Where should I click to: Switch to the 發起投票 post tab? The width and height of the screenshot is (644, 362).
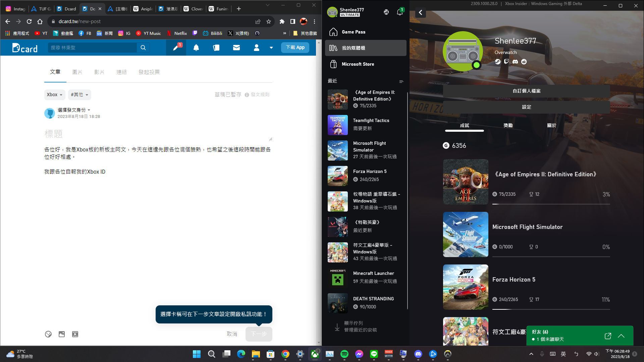point(149,72)
